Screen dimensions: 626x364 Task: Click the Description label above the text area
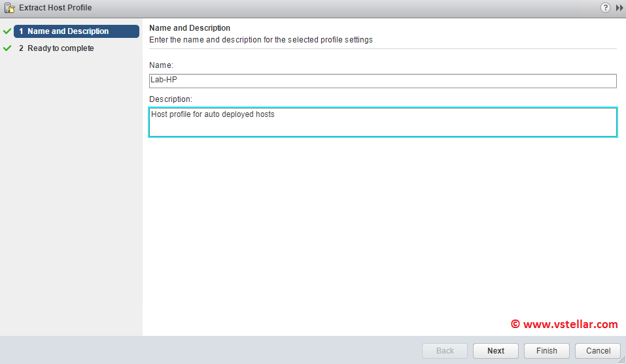point(171,99)
